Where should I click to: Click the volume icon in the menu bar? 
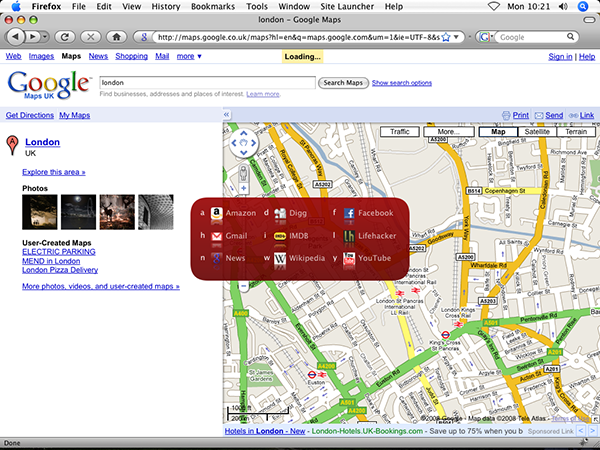[x=563, y=6]
